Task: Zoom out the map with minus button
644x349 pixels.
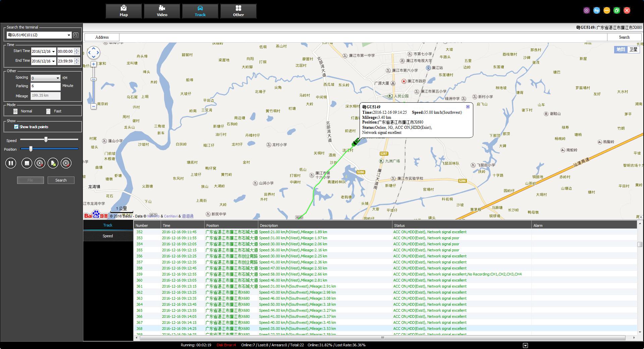Action: (x=94, y=106)
